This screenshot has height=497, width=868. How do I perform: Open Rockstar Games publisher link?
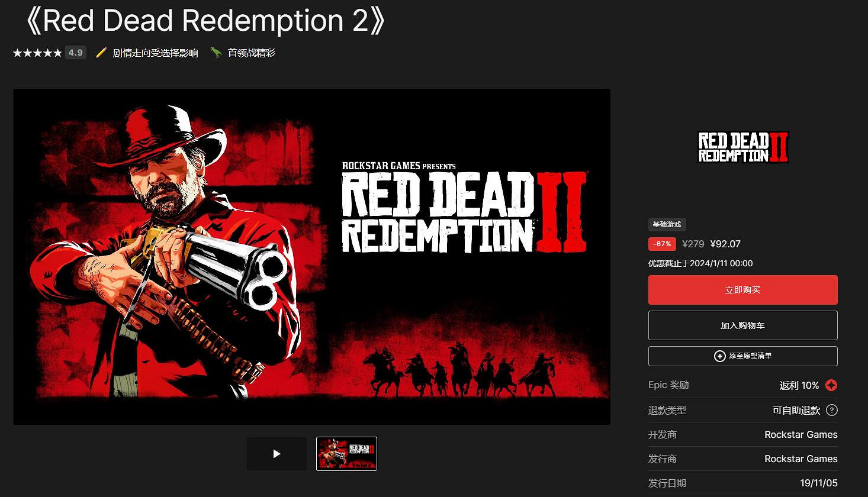tap(801, 459)
